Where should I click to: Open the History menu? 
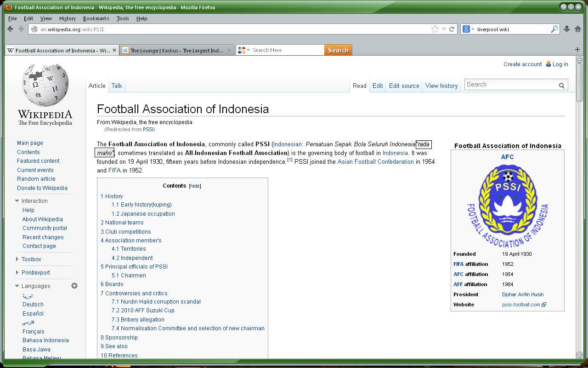pyautogui.click(x=67, y=18)
